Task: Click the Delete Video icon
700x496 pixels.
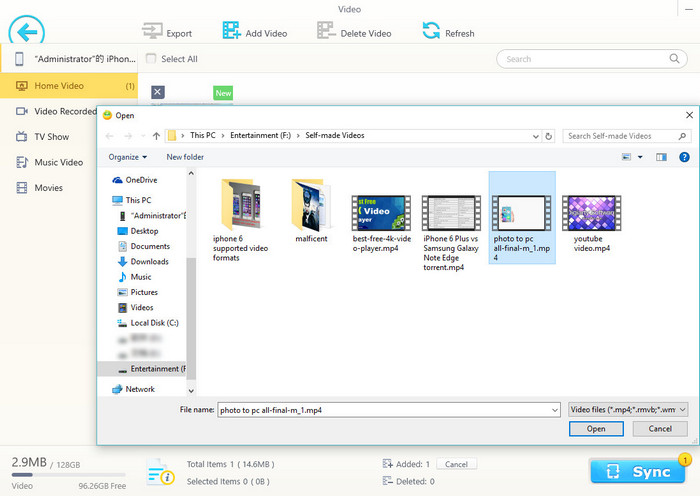Action: [x=326, y=30]
